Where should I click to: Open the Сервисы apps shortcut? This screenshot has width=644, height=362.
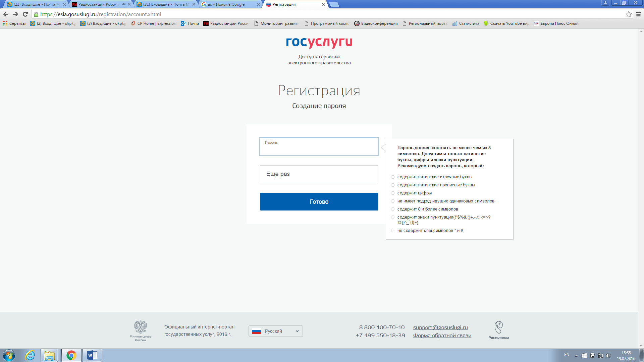point(14,23)
